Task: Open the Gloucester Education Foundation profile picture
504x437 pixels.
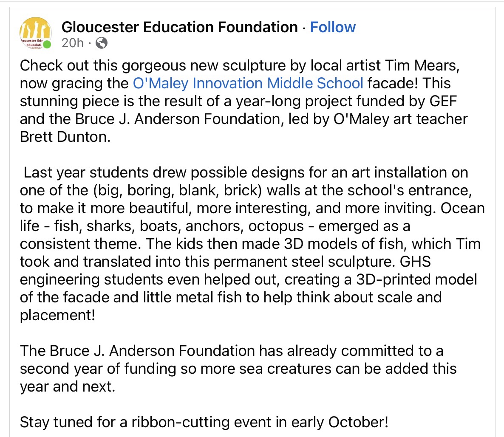Action: (36, 33)
